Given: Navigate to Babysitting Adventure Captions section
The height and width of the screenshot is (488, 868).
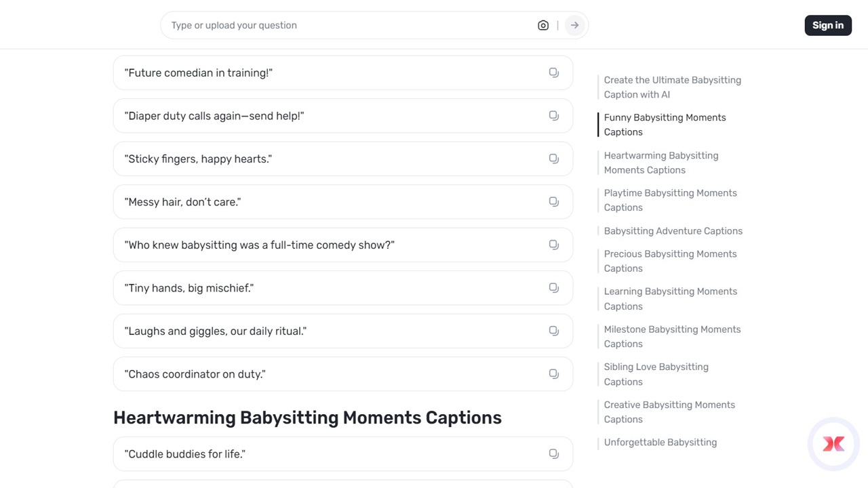Looking at the screenshot, I should click(x=673, y=231).
